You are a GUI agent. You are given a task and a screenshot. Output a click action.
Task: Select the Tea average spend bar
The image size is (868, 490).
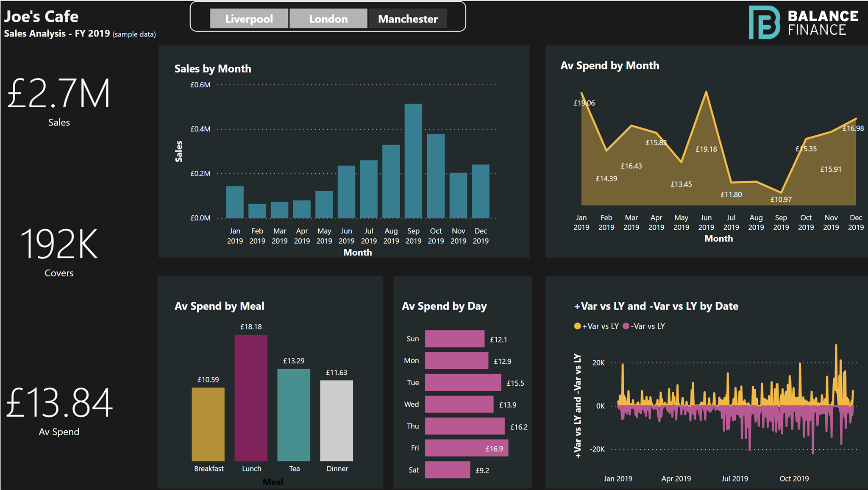pos(294,415)
